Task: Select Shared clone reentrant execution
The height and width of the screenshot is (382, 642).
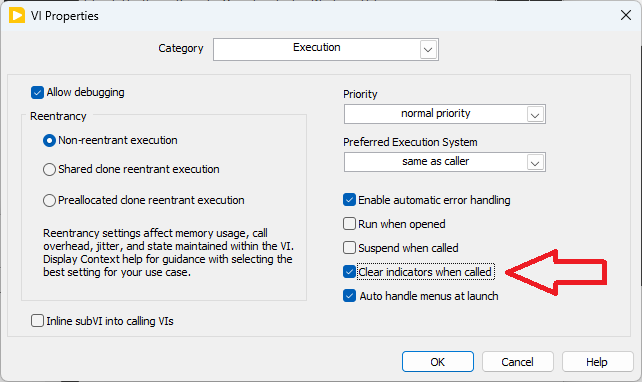Action: click(x=49, y=170)
